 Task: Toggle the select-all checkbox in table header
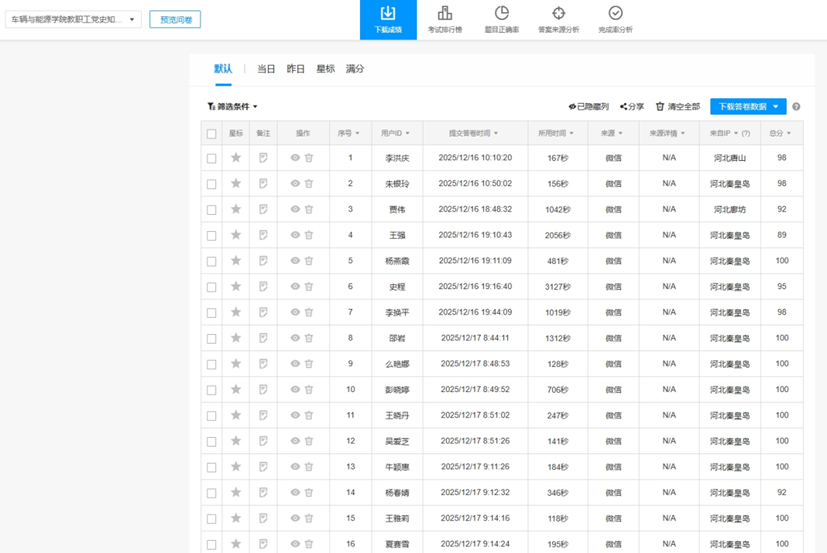click(211, 134)
